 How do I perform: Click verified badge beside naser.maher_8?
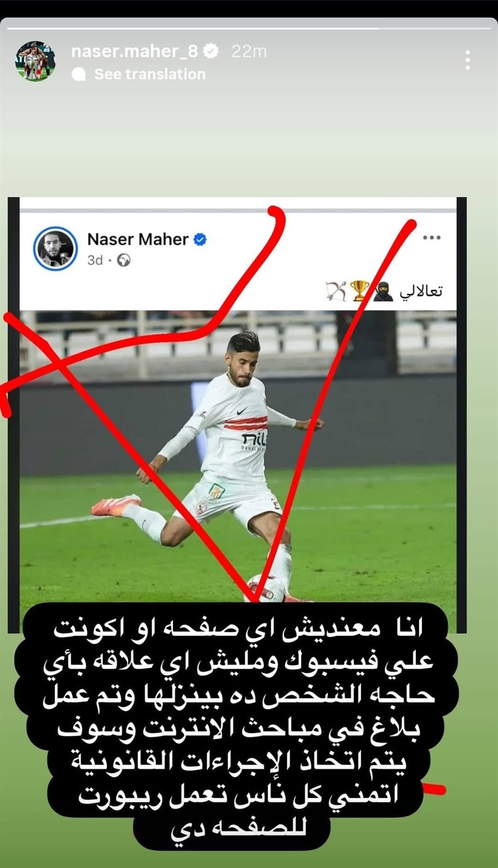[x=211, y=51]
